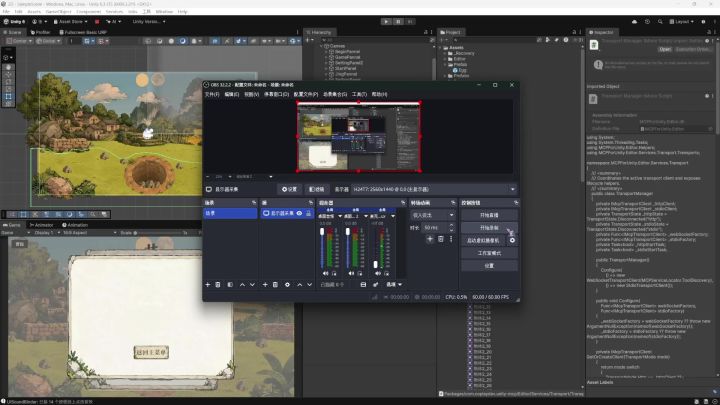Delete the selected OBS source

point(276,285)
